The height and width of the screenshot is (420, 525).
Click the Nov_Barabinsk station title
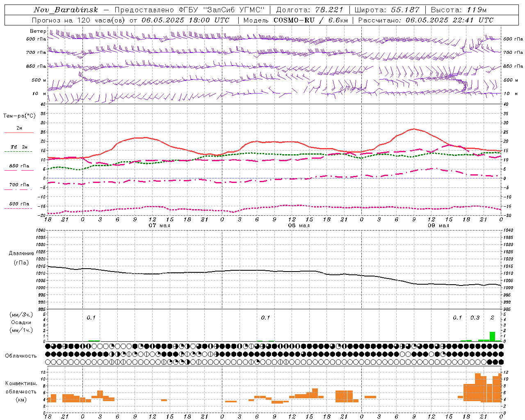click(66, 10)
